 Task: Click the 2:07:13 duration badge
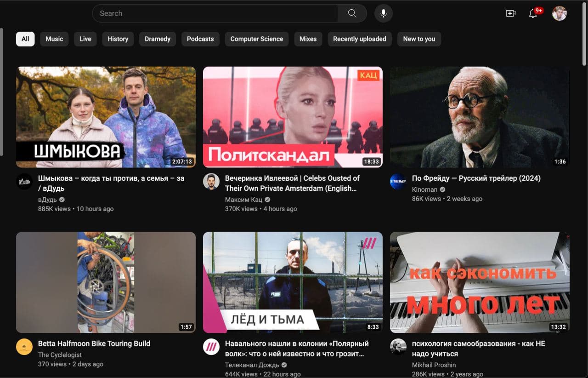tap(181, 162)
